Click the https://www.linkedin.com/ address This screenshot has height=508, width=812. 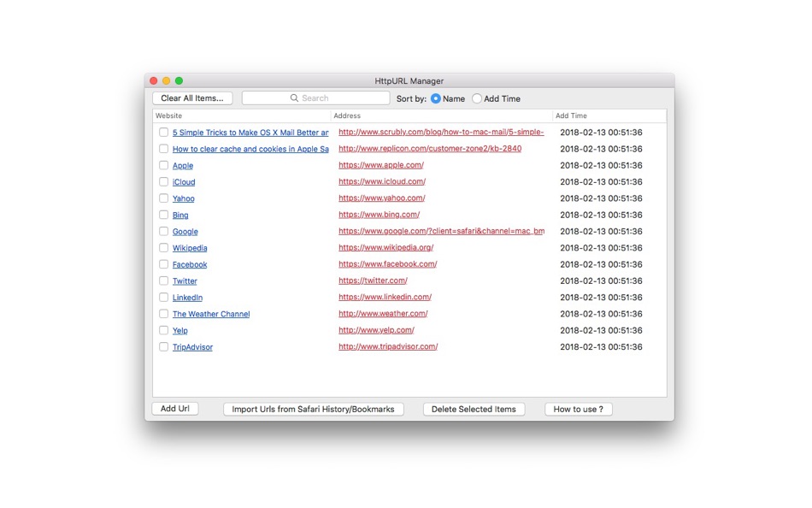[385, 297]
